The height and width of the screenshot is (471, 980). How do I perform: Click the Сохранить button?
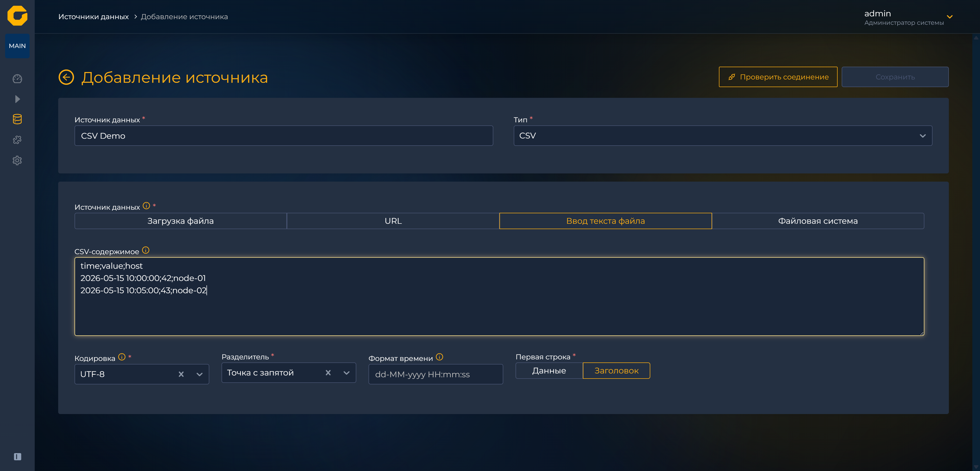[895, 77]
